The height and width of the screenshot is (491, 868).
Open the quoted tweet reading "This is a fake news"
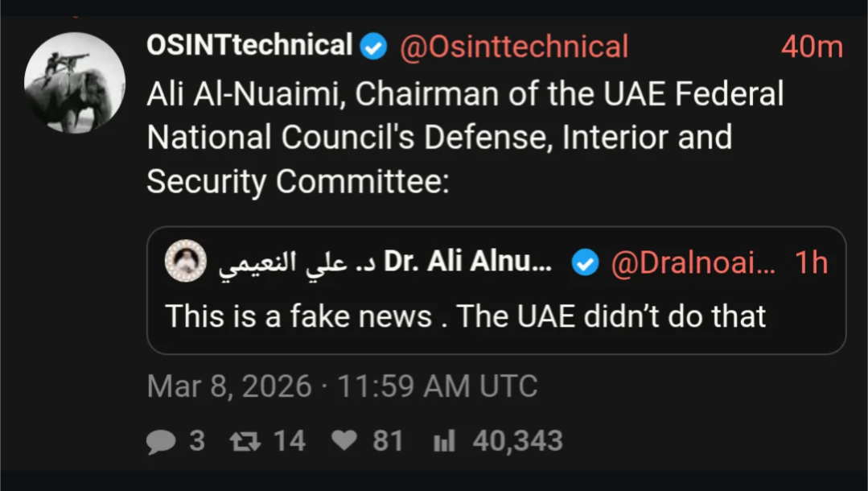click(x=465, y=316)
